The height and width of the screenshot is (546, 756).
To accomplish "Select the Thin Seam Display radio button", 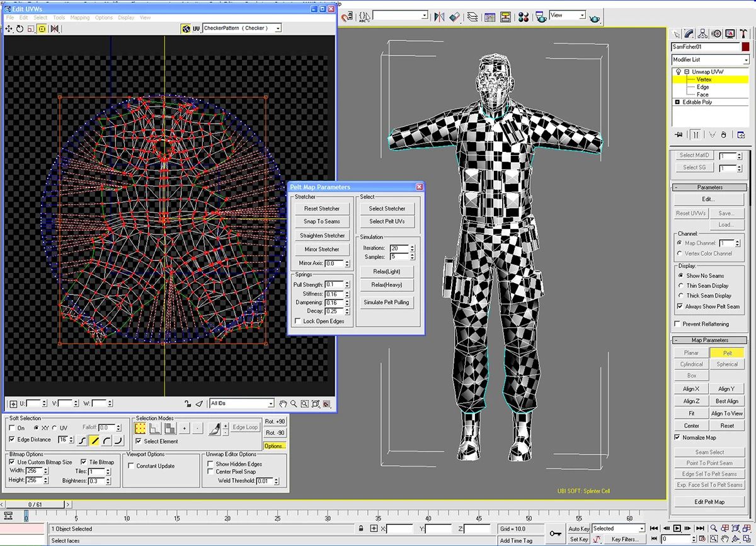I will click(680, 286).
